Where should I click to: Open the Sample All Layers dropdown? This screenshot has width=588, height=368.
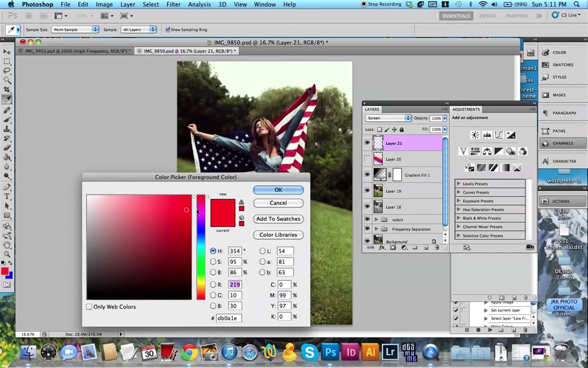pos(139,29)
